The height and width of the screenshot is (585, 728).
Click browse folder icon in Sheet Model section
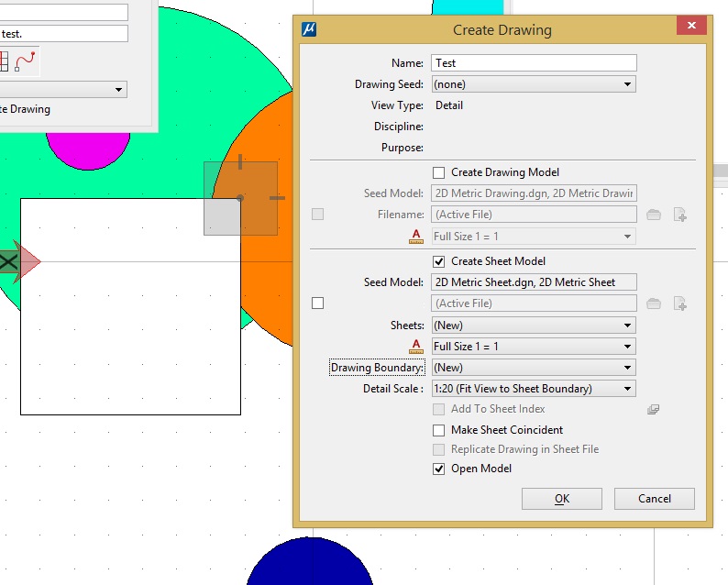[x=654, y=304]
